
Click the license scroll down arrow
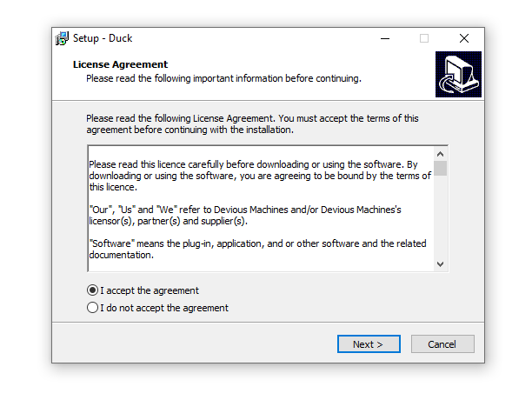(x=441, y=264)
